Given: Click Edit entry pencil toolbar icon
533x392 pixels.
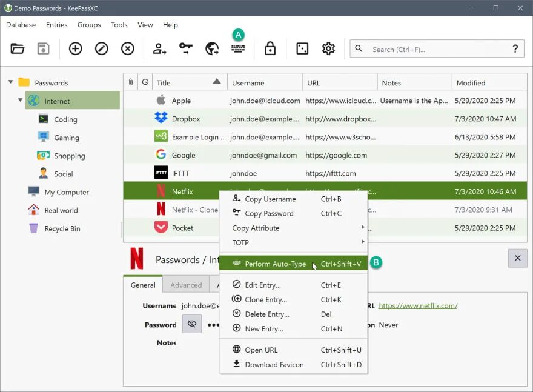Looking at the screenshot, I should point(101,48).
